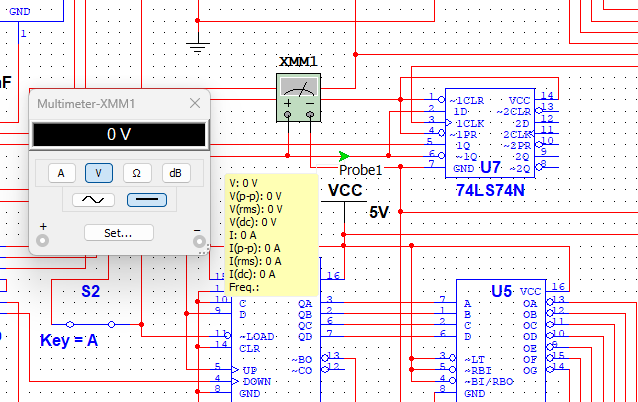The height and width of the screenshot is (402, 638).
Task: Click the probe V(p-p): 0 V reading
Action: tap(256, 196)
